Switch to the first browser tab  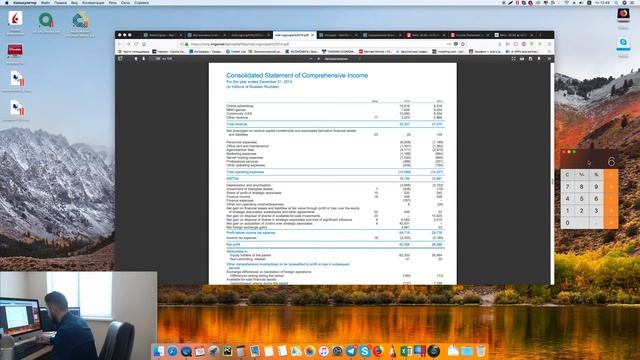click(x=162, y=35)
